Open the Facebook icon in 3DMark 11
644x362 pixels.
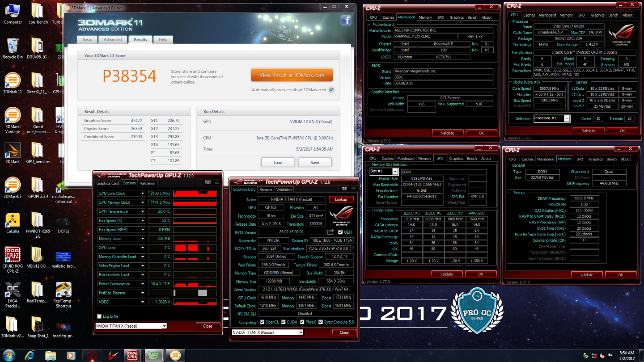[x=346, y=20]
